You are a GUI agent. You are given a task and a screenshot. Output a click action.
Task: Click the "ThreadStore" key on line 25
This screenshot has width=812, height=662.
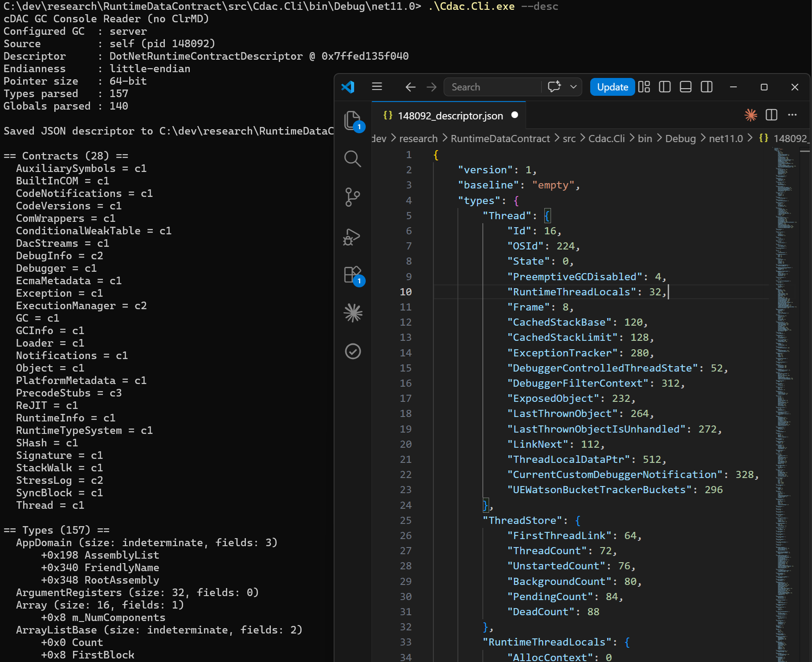[522, 520]
